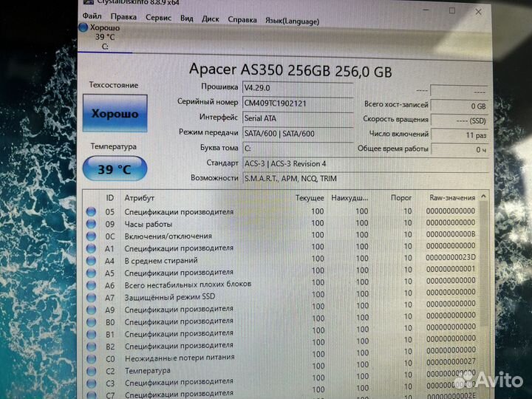The height and width of the screenshot is (399, 532).
Task: Open the Сервис menu
Action: click(x=158, y=17)
